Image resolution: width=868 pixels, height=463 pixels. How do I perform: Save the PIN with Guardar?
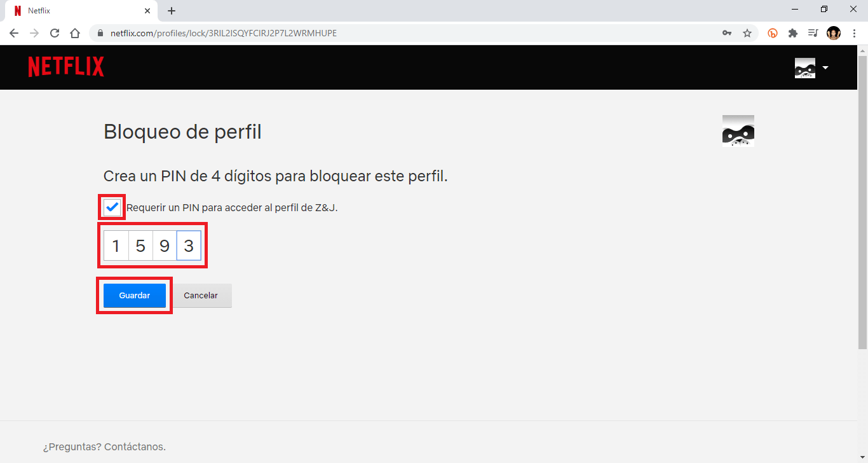click(135, 296)
